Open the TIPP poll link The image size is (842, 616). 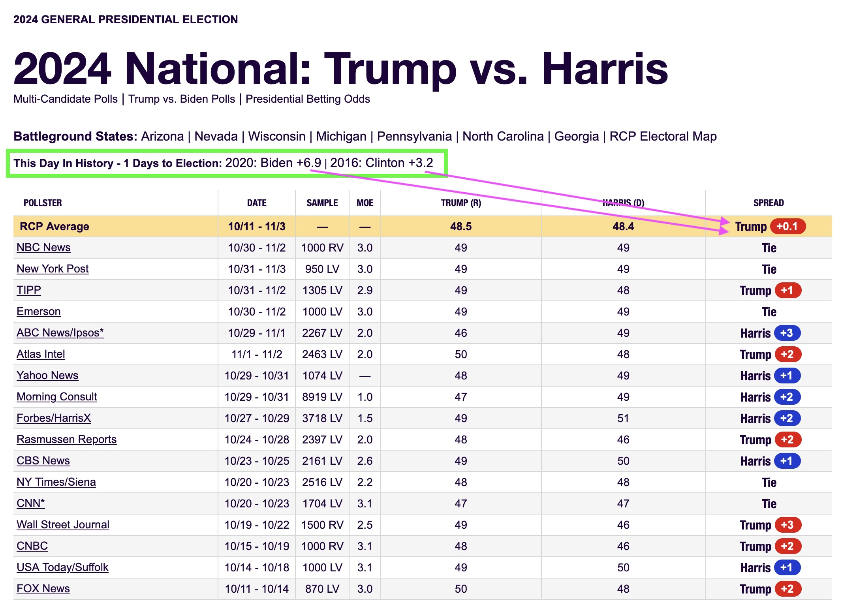pyautogui.click(x=29, y=290)
